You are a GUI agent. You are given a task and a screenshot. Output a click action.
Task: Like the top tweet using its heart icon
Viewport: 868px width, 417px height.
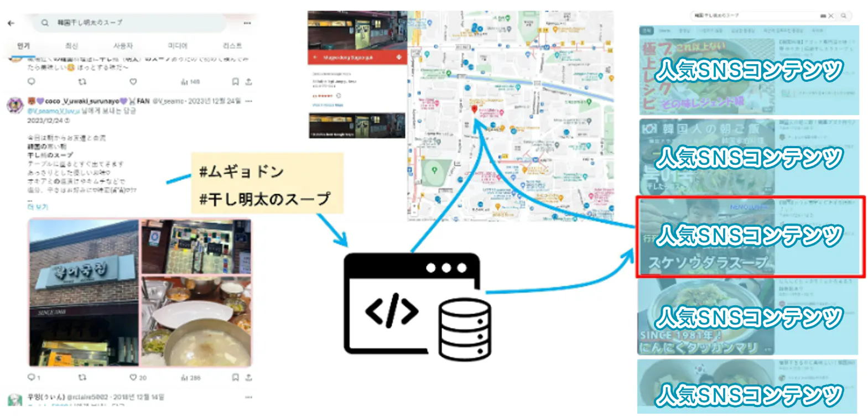coord(133,82)
